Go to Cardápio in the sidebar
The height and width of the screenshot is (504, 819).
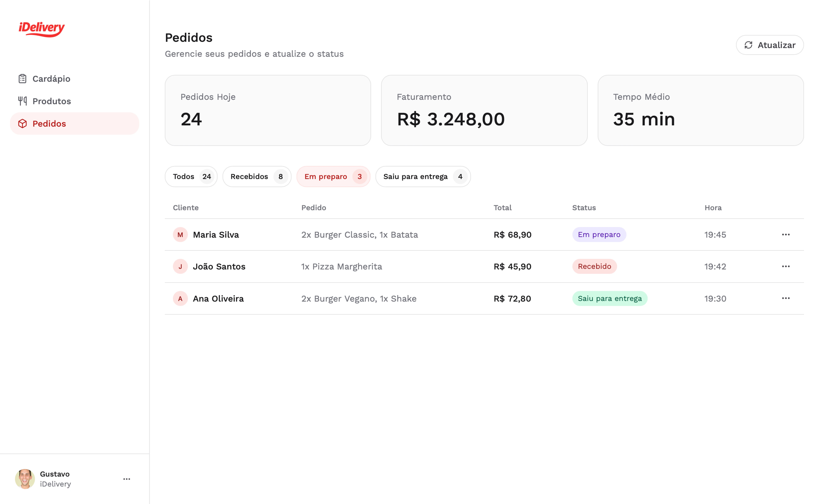51,79
